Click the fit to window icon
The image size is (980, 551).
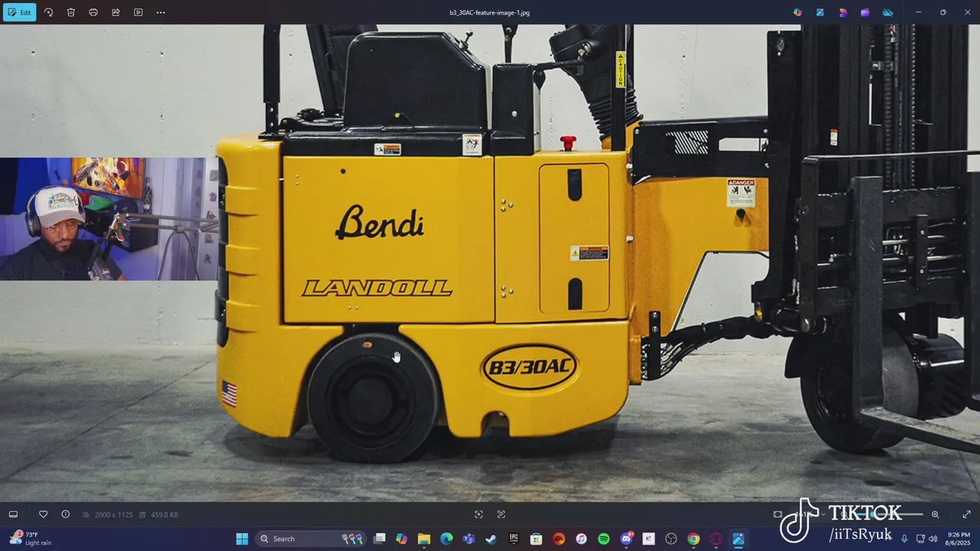778,514
